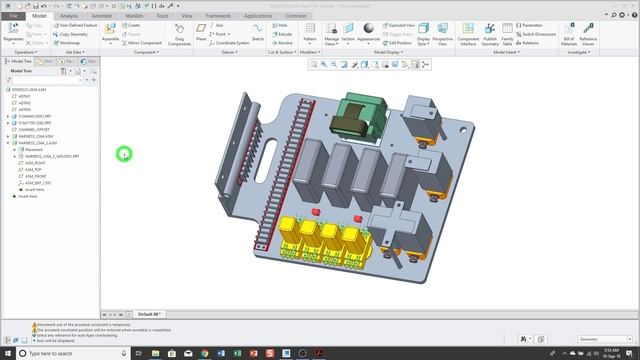Open Manage Views button
This screenshot has width=640, height=360.
click(x=331, y=34)
